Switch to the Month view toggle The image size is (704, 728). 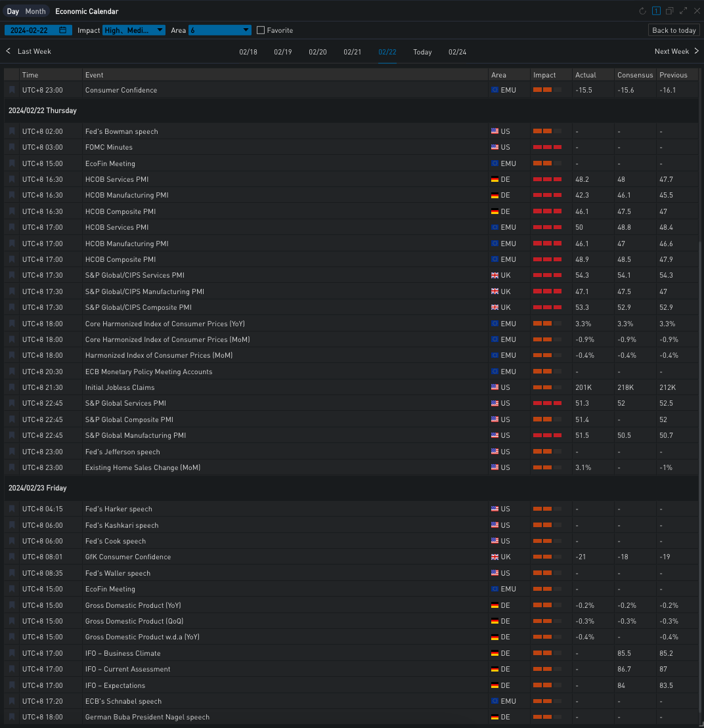click(35, 11)
